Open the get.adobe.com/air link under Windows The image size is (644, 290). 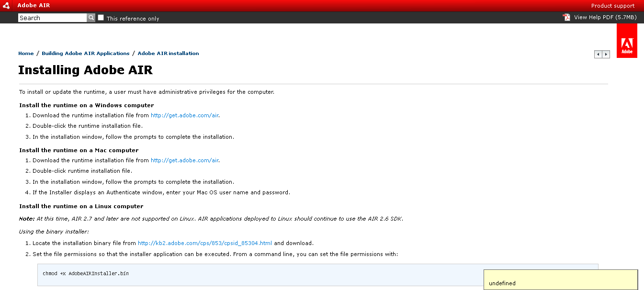tap(185, 115)
